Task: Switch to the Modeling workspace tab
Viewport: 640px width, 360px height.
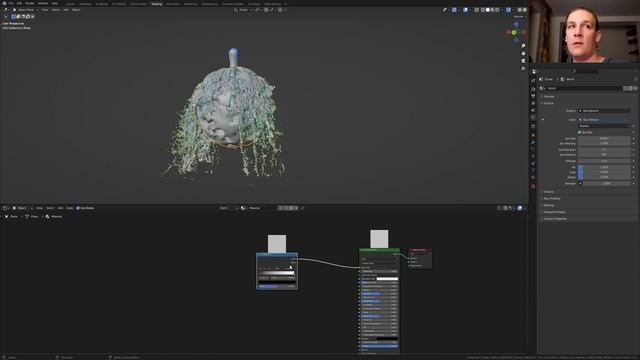Action: (x=85, y=4)
